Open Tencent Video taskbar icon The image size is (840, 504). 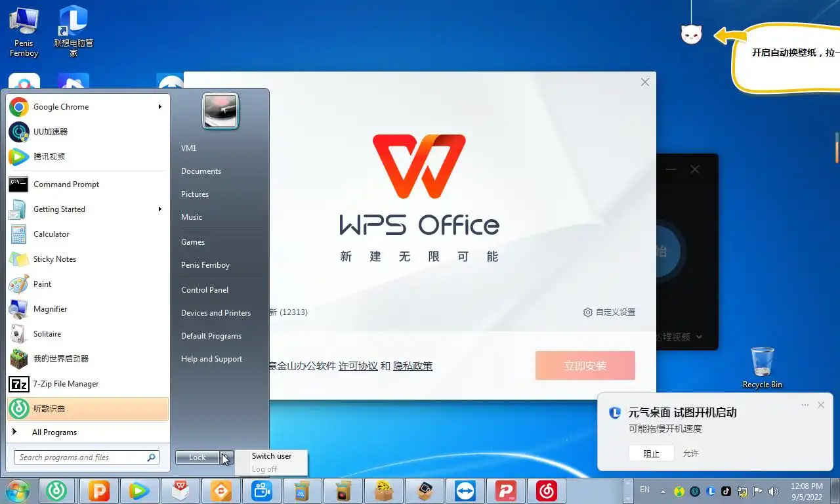(139, 491)
